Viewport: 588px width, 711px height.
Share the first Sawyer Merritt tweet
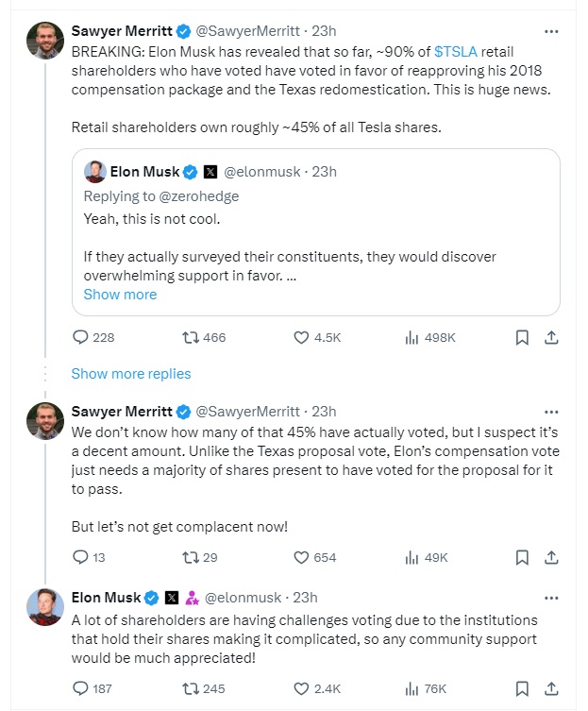coord(552,337)
